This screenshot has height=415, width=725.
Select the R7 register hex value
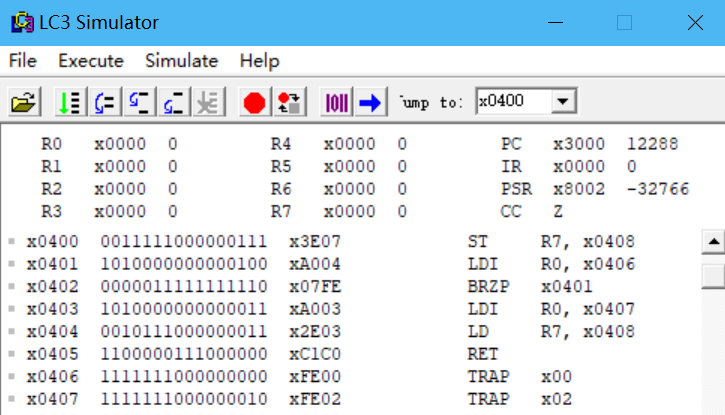(x=350, y=212)
